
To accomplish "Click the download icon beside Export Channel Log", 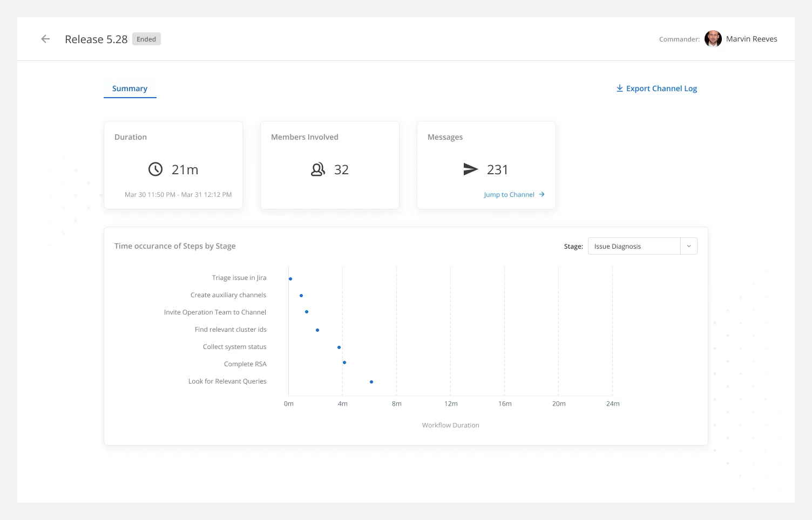I will tap(620, 88).
